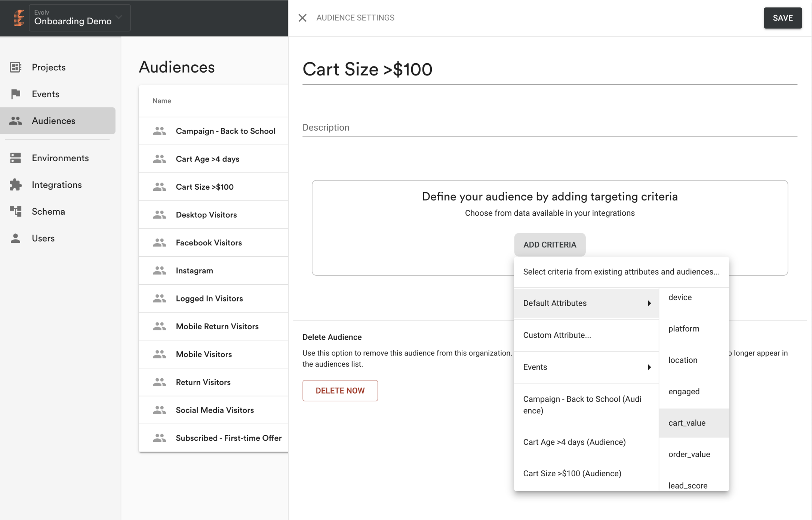Choose the cart_value attribute
Screen dimensions: 812x520
tap(694, 423)
